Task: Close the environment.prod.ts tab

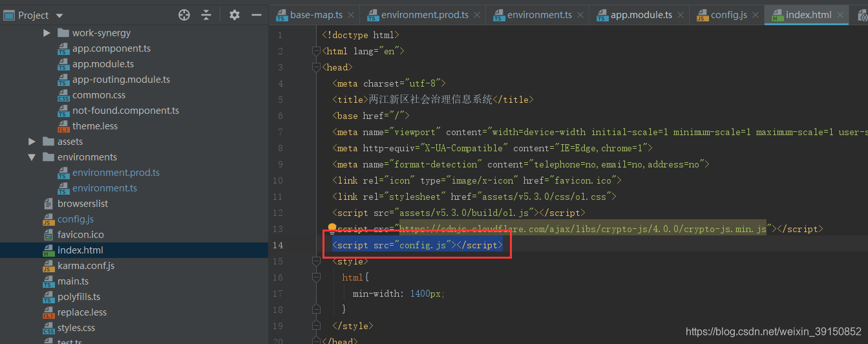Action: (x=477, y=16)
